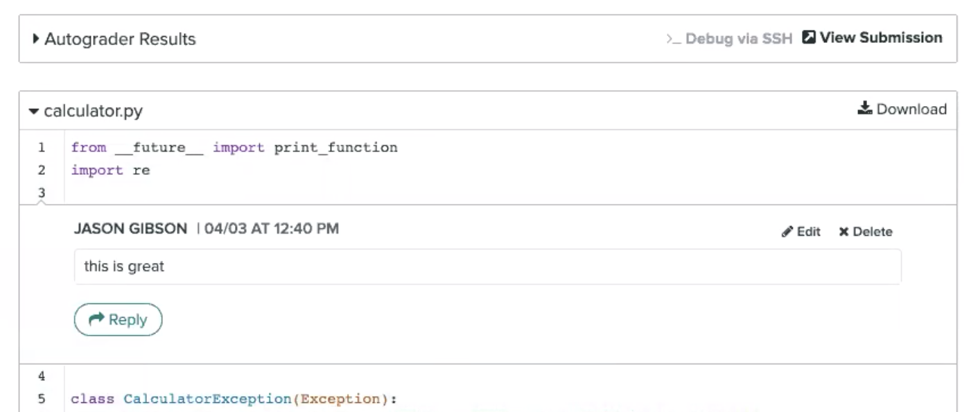The width and height of the screenshot is (980, 412).
Task: Click line number 4 in the gutter
Action: click(x=42, y=377)
